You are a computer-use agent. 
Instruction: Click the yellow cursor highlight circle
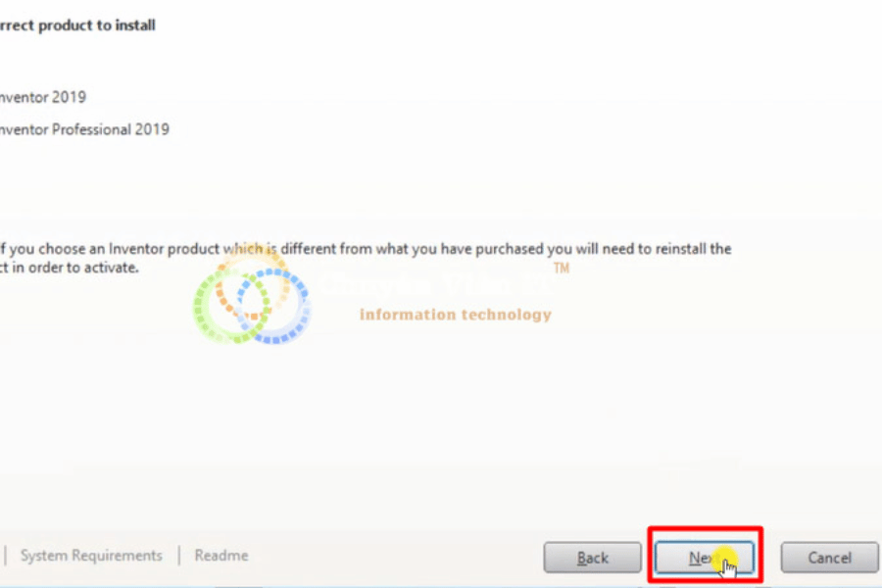723,560
